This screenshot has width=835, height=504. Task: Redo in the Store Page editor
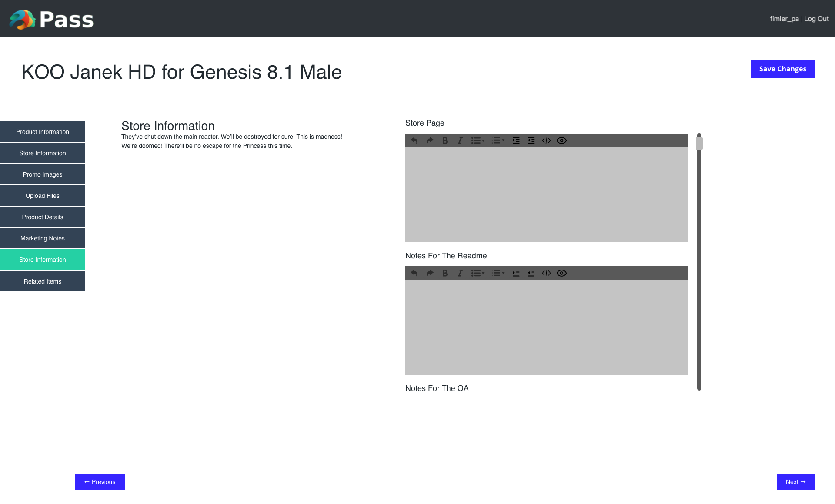(430, 140)
